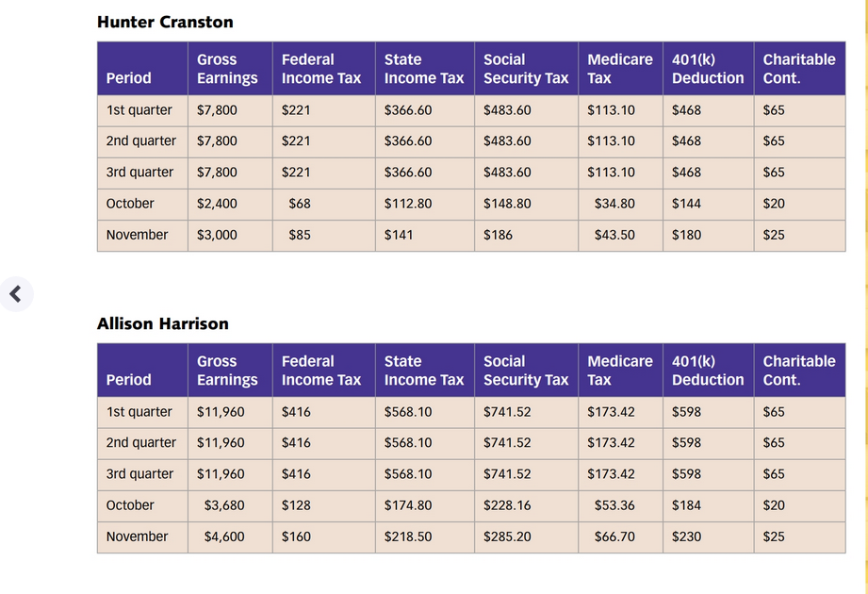The width and height of the screenshot is (868, 594).
Task: Select Allison's 3rd quarter row label
Action: 140,474
